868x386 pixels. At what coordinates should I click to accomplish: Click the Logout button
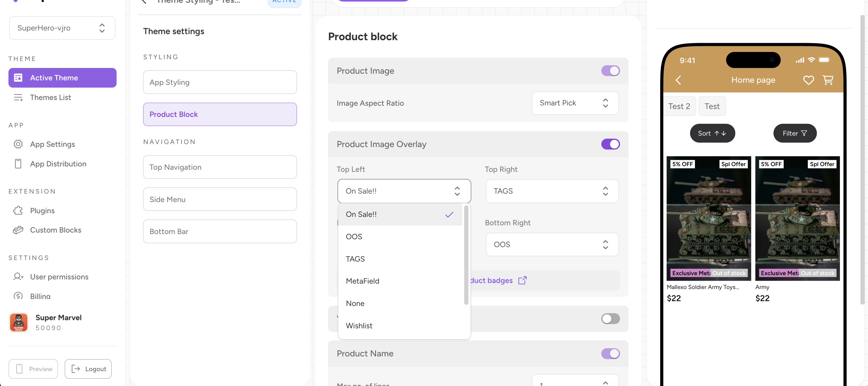[x=88, y=369]
